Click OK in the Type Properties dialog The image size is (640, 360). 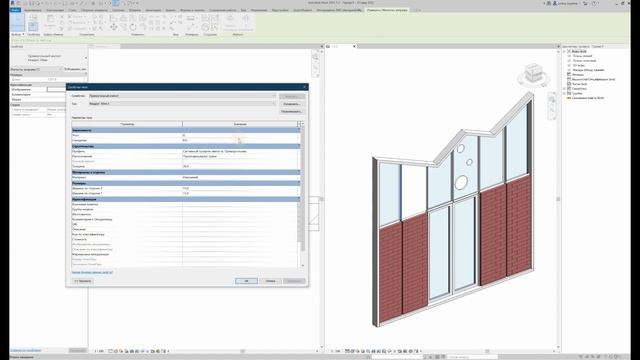point(246,281)
